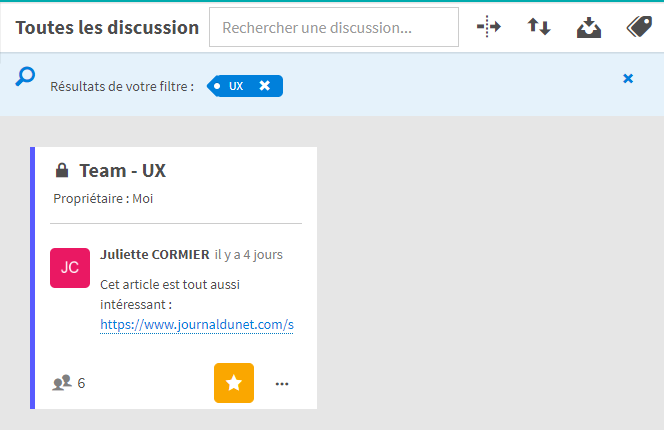The width and height of the screenshot is (664, 430).
Task: Click the inbox download archive icon
Action: point(589,27)
